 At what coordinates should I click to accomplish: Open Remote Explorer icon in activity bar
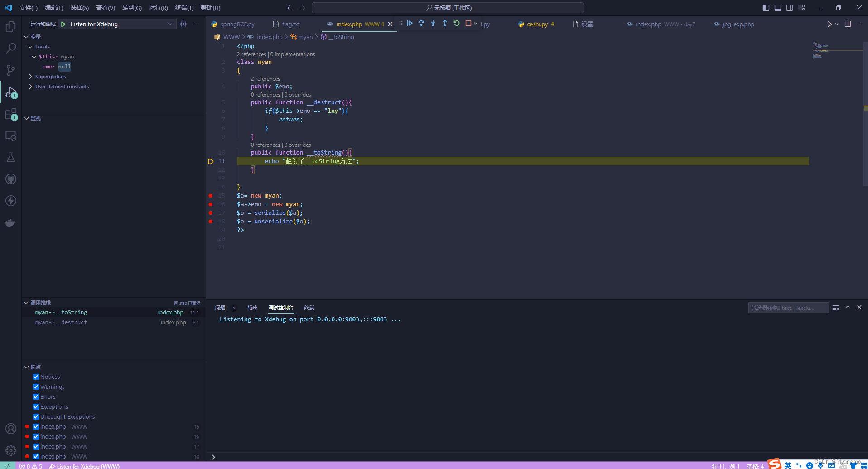point(10,135)
